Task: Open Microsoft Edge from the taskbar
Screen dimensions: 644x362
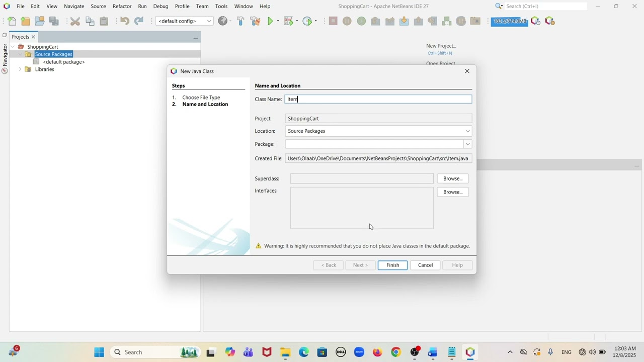Action: [304, 352]
